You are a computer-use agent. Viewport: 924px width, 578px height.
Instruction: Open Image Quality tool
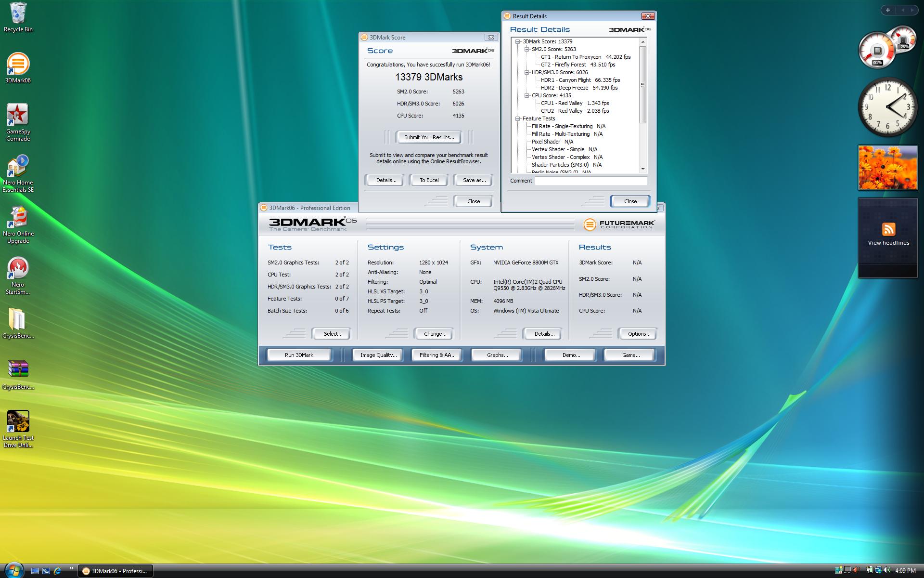(378, 355)
